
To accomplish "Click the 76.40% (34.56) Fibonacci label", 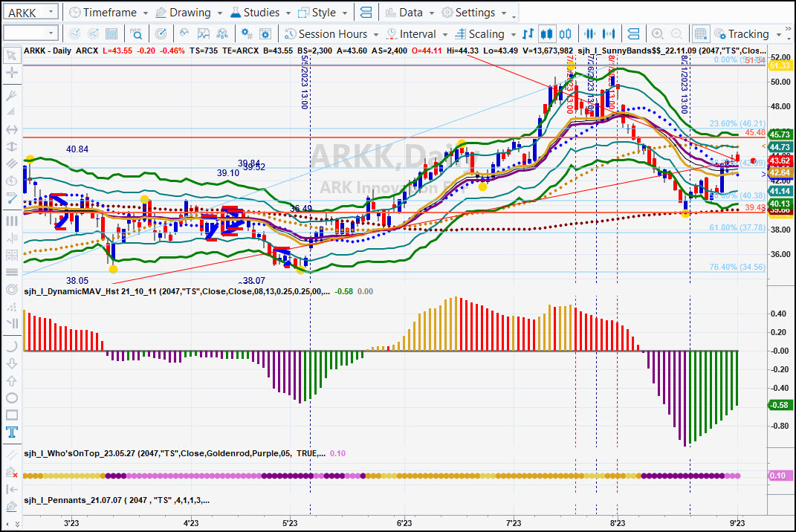I will [737, 267].
